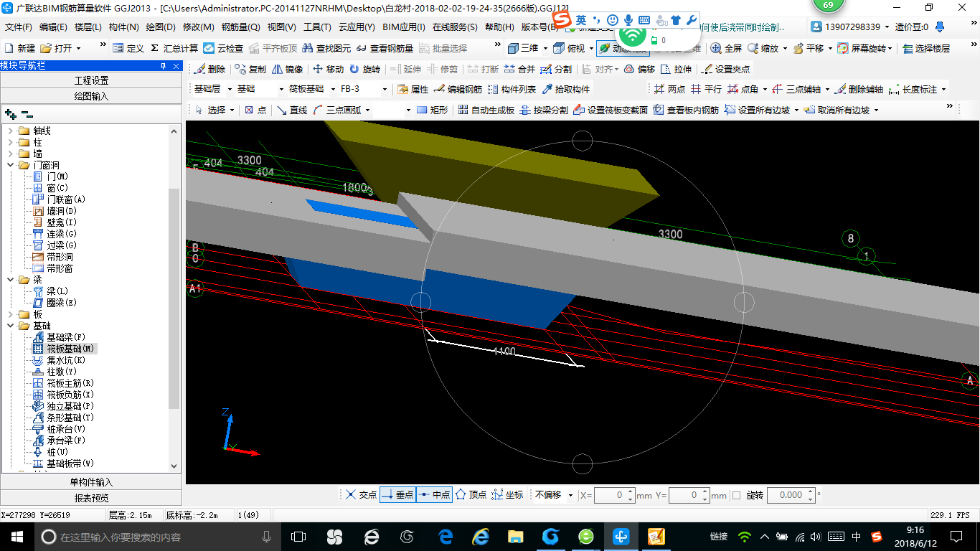Click the 新建 (New) toolbar button
Image resolution: width=980 pixels, height=551 pixels.
pos(20,48)
